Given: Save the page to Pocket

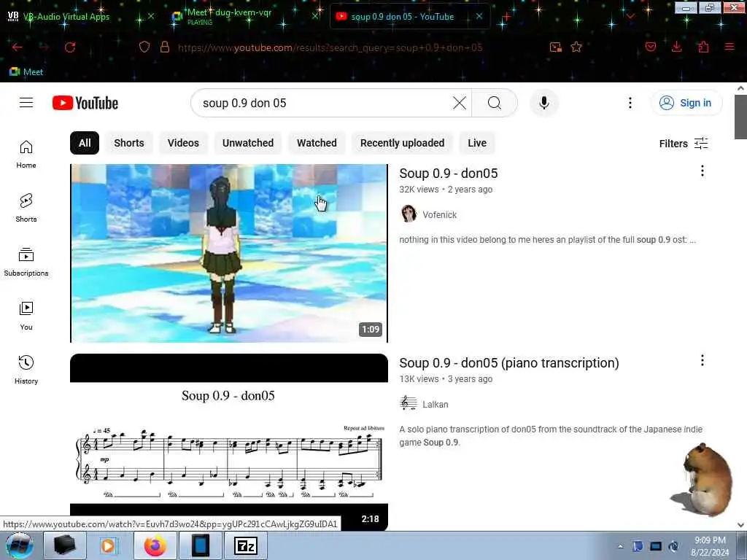Looking at the screenshot, I should coord(650,47).
